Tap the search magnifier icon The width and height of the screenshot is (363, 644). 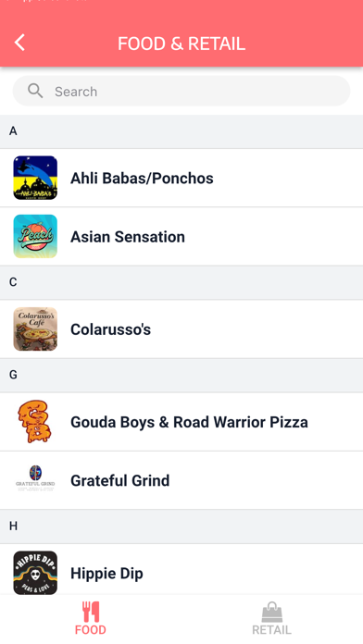coord(35,91)
